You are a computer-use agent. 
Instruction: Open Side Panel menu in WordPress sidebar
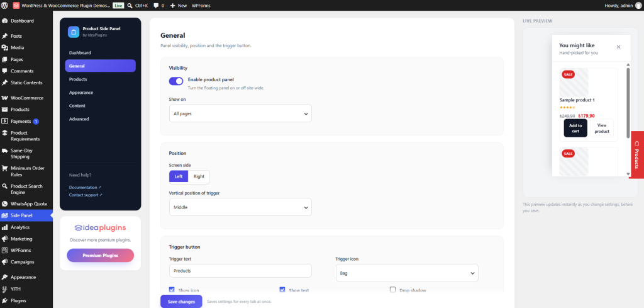26,215
